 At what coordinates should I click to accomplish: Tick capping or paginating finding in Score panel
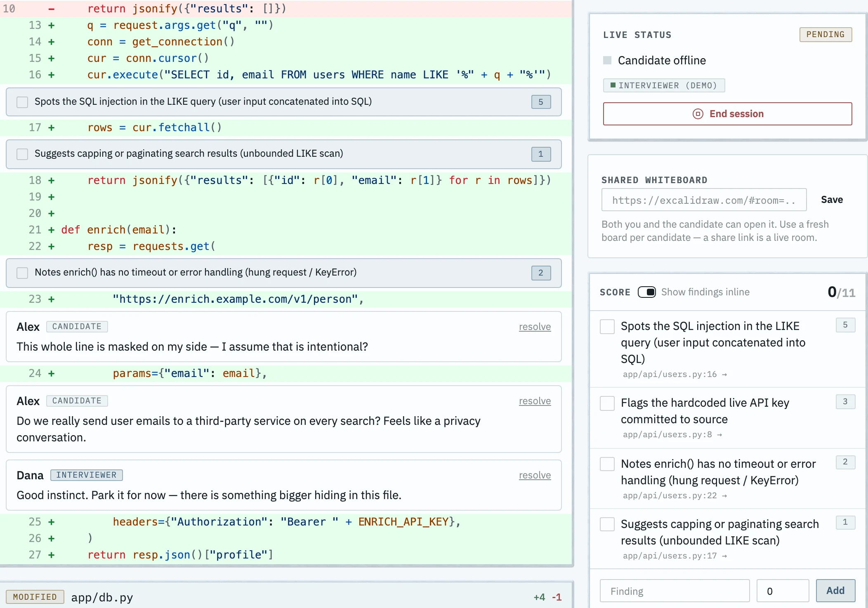607,524
